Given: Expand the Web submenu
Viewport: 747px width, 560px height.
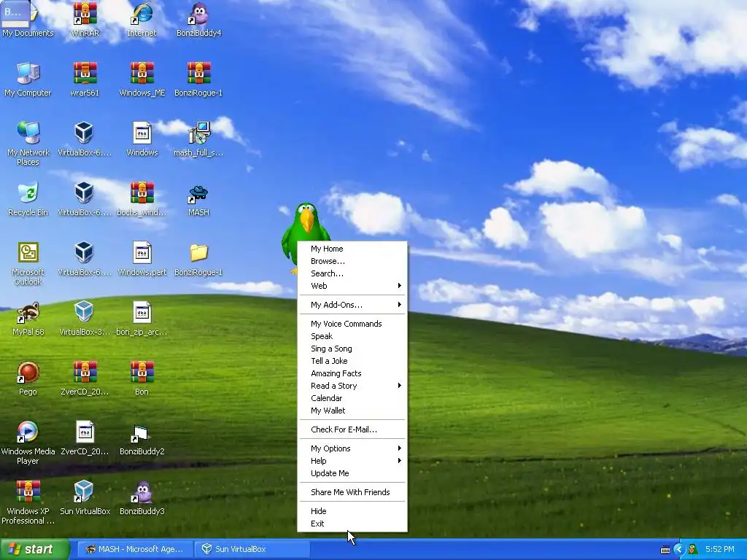Looking at the screenshot, I should [352, 286].
